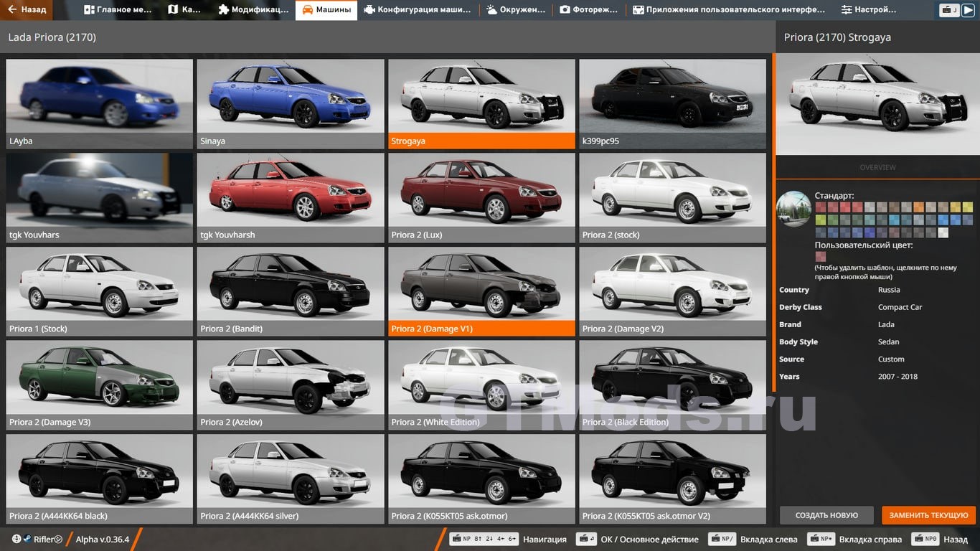980x551 pixels.
Task: Click the 2007 - 2018 years value
Action: point(897,377)
